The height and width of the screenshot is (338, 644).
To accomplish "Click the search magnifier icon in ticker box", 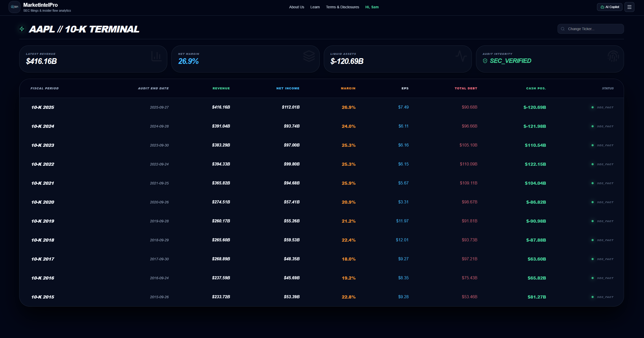I will tap(563, 29).
